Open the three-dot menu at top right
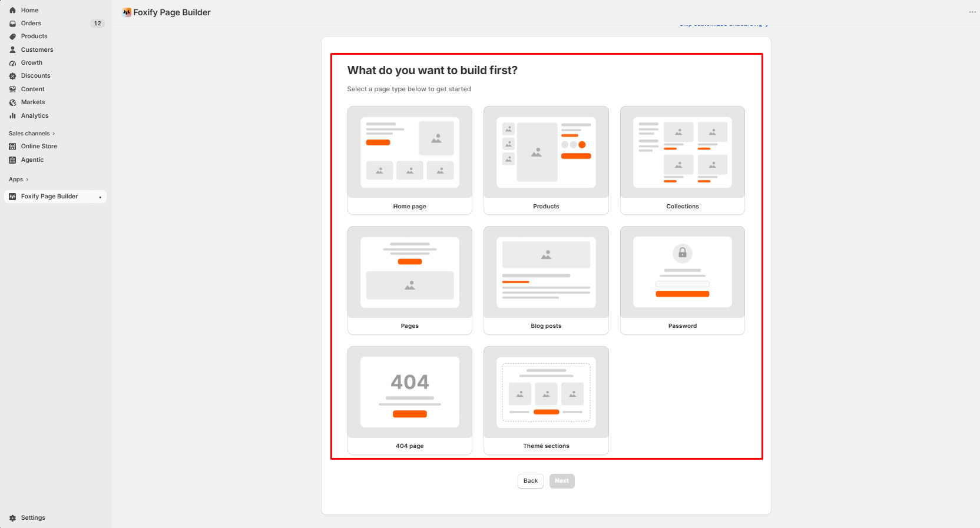This screenshot has width=980, height=528. (972, 12)
